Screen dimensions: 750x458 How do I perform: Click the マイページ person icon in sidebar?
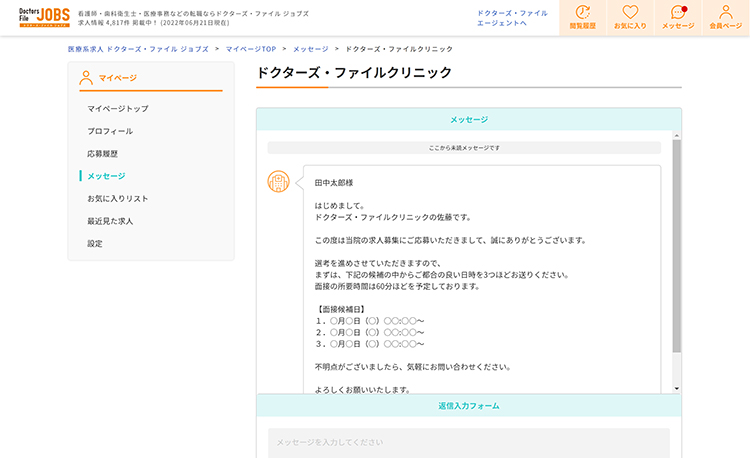pos(86,78)
